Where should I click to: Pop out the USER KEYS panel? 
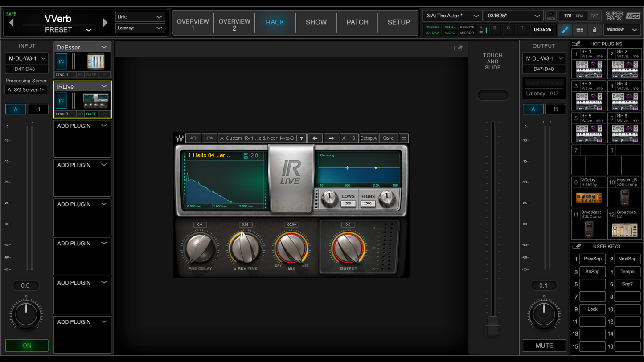pos(576,246)
